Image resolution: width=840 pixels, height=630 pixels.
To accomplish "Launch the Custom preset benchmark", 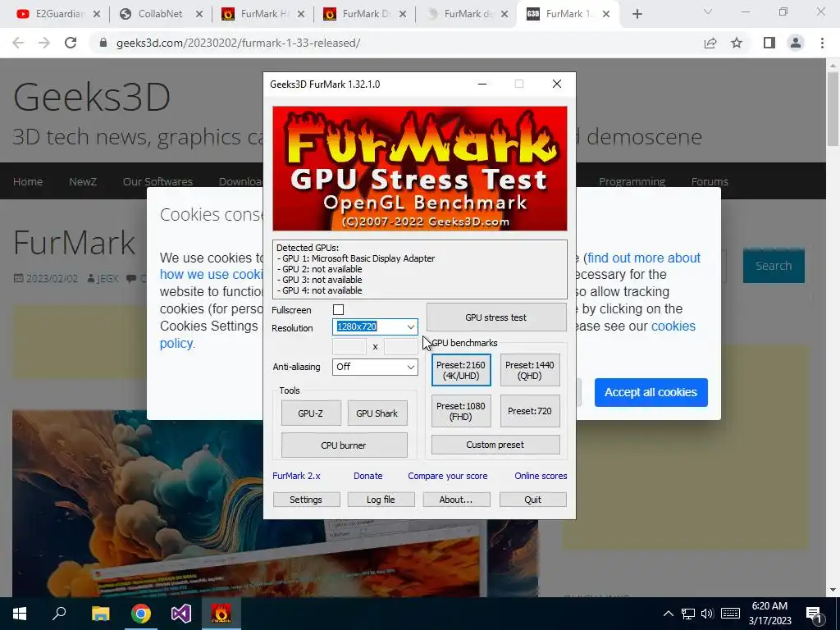I will 495,445.
